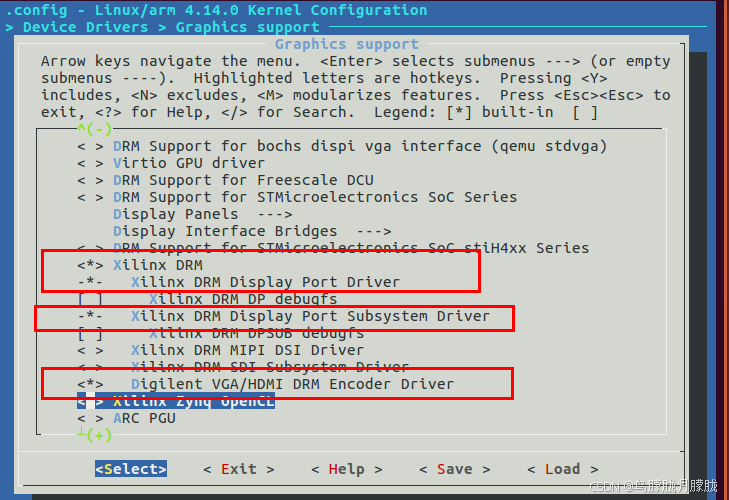This screenshot has width=729, height=500.
Task: Toggle DRM Support for bochs dispi vga option
Action: click(x=342, y=146)
